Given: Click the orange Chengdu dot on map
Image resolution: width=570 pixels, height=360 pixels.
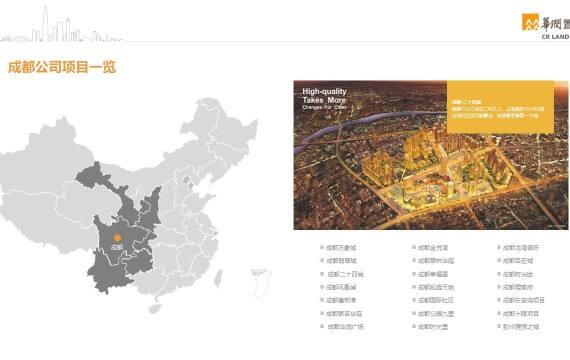Looking at the screenshot, I should pyautogui.click(x=117, y=238).
